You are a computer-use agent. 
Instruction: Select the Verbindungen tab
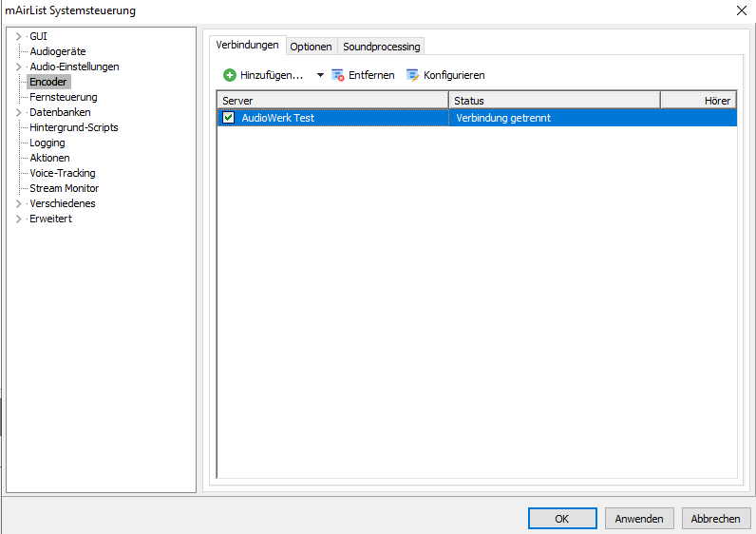[x=247, y=46]
